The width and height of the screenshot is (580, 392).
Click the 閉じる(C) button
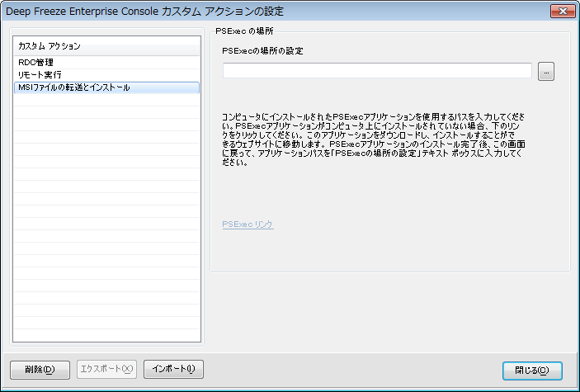(x=532, y=371)
